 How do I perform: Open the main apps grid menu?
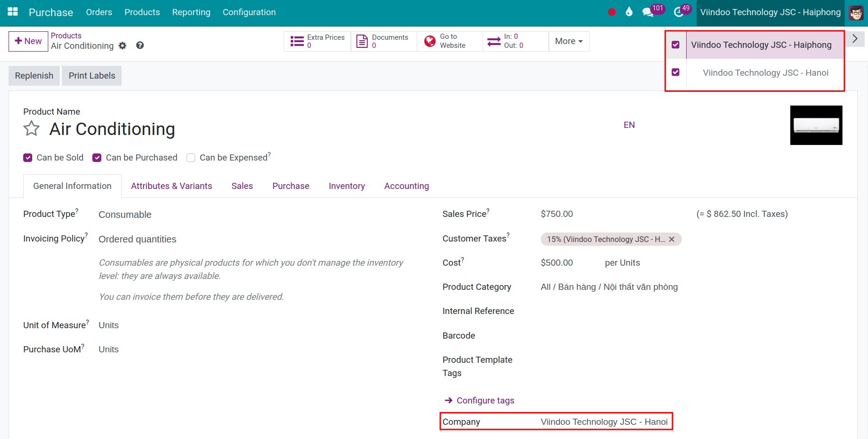[13, 12]
